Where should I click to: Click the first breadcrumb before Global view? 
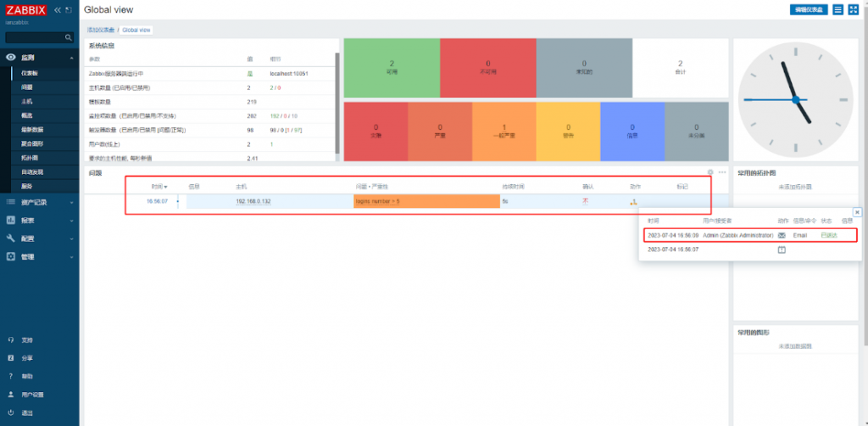pyautogui.click(x=102, y=30)
